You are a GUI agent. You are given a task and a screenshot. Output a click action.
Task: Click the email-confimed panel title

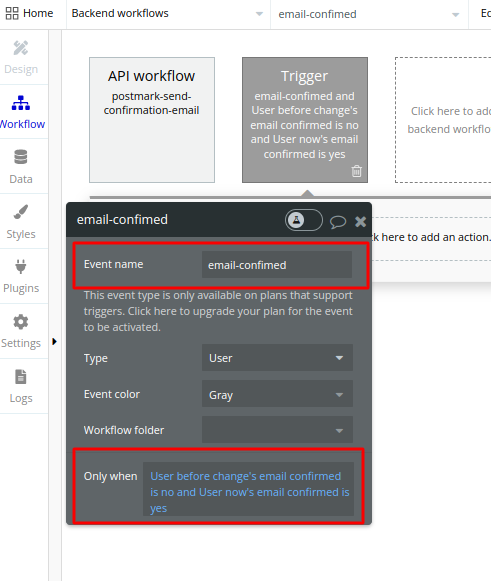pos(122,219)
